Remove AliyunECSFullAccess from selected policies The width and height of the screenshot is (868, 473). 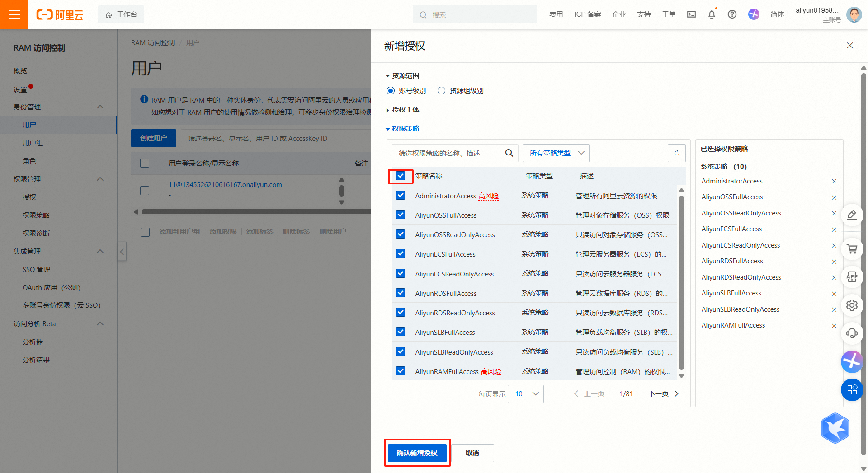click(x=834, y=229)
